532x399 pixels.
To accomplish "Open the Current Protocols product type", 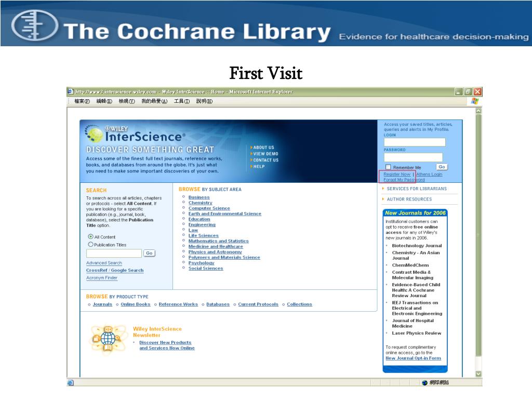I will pyautogui.click(x=258, y=304).
